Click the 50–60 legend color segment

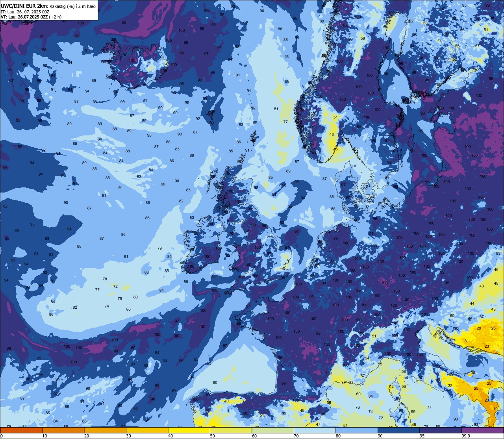[x=231, y=430]
